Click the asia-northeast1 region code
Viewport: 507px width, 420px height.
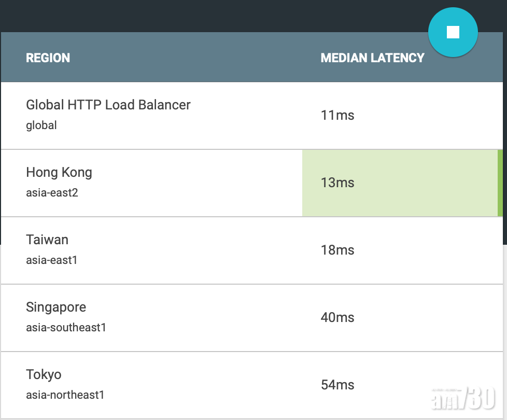coord(65,395)
